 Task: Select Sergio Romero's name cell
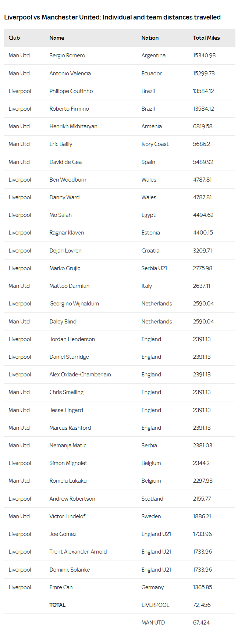coord(67,56)
